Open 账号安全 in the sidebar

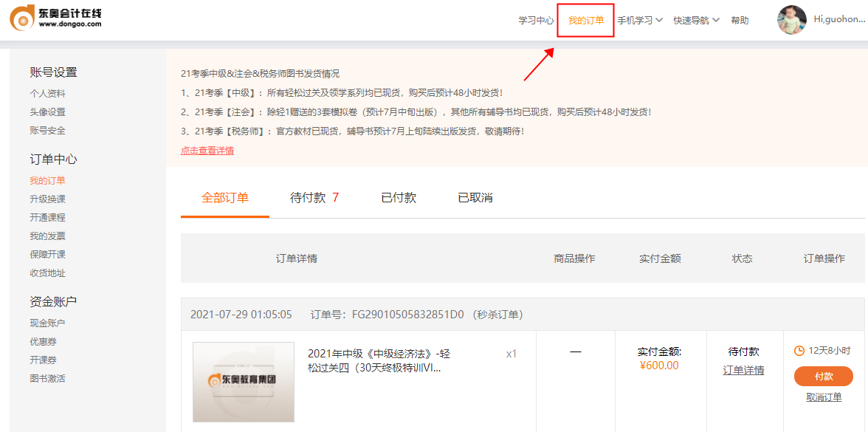point(47,131)
